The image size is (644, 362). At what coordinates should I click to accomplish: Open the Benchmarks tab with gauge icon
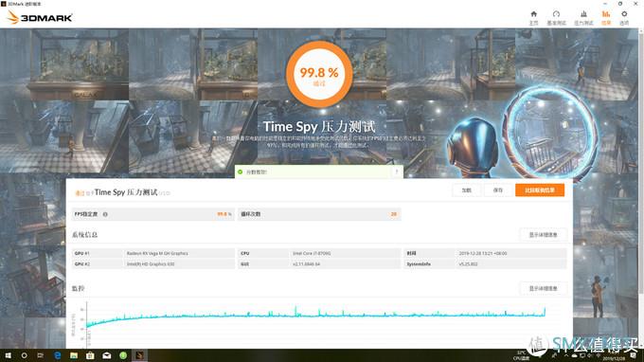pos(556,14)
